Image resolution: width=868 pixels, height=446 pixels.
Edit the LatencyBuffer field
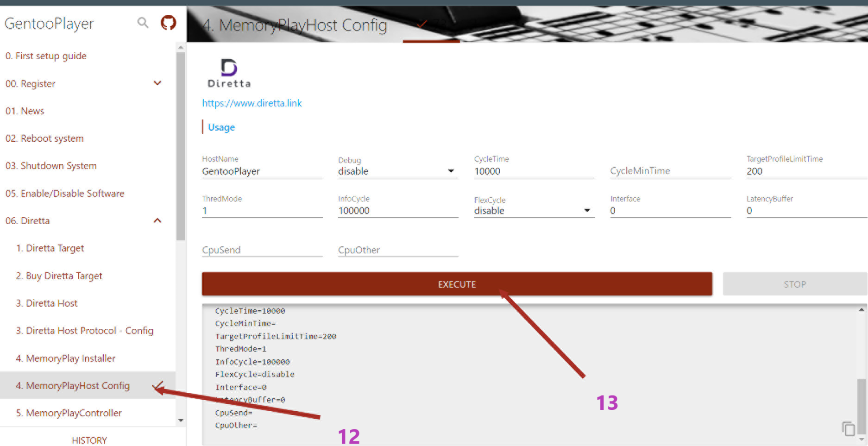[807, 211]
